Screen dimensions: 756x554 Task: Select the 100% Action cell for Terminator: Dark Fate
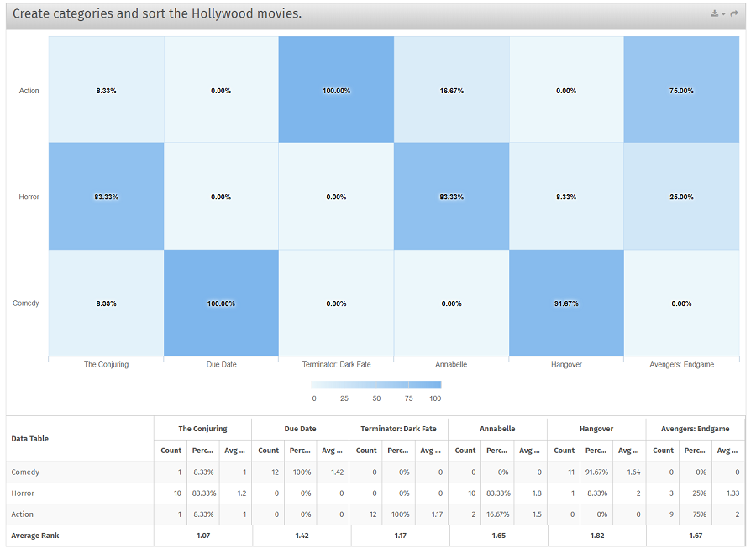pos(334,90)
